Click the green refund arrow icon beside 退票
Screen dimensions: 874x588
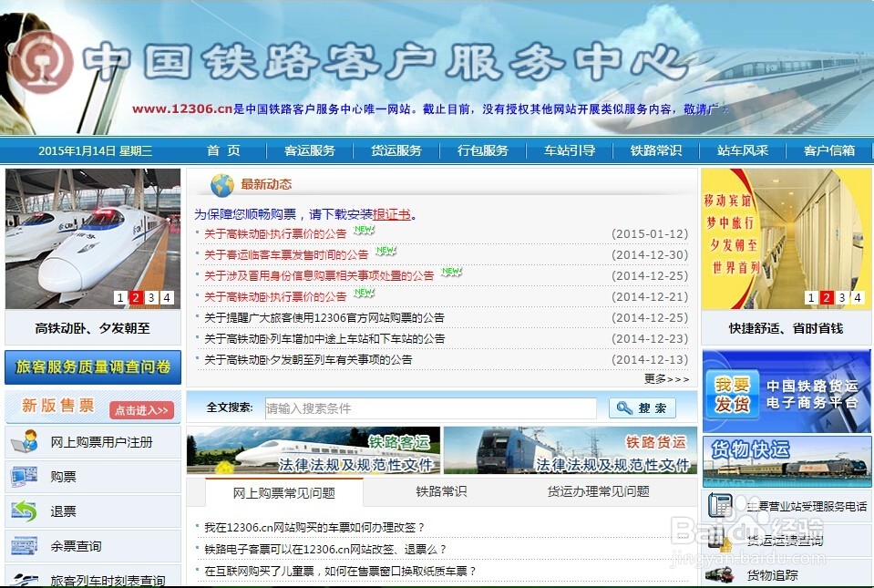point(24,511)
